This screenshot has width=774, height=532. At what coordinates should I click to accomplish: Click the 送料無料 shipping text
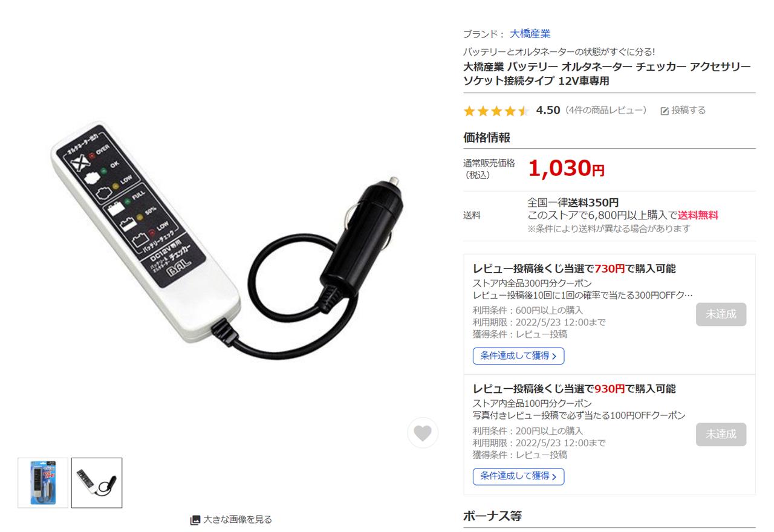coord(698,215)
